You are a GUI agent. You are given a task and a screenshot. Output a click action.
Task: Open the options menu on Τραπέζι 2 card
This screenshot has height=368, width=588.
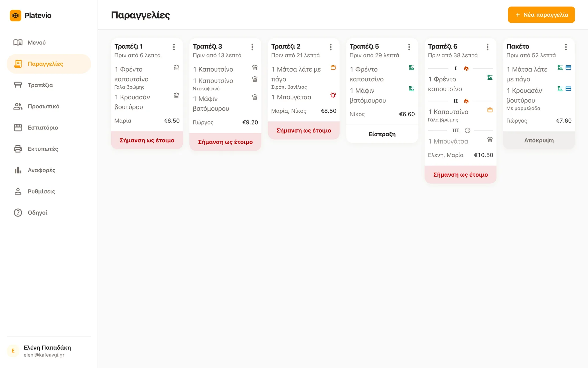click(331, 47)
